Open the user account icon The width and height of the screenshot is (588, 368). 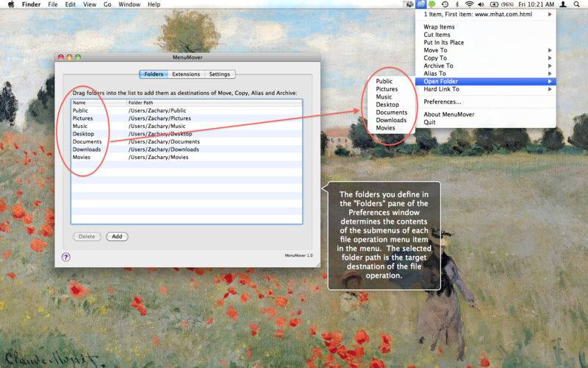click(563, 4)
